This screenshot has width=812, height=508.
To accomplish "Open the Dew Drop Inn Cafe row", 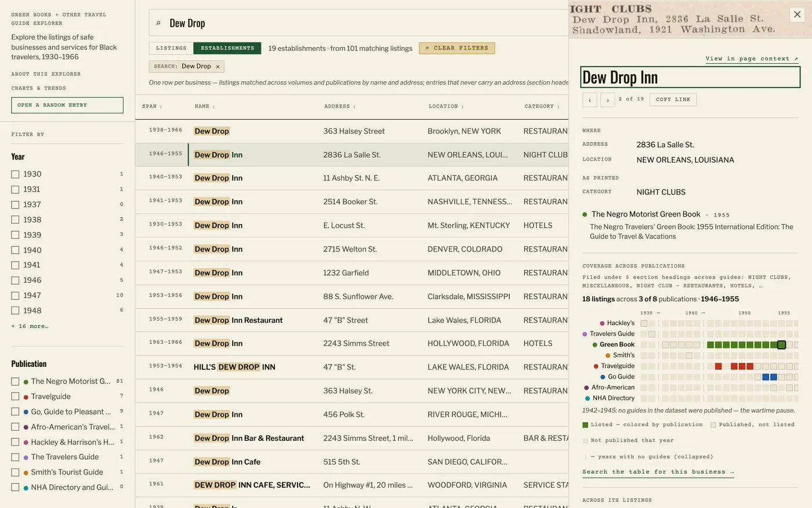I will point(352,462).
